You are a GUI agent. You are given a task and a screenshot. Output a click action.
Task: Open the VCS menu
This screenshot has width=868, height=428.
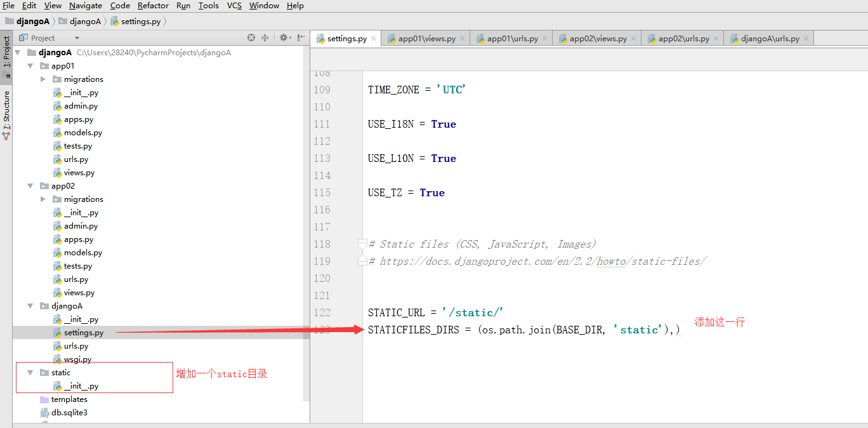click(234, 6)
